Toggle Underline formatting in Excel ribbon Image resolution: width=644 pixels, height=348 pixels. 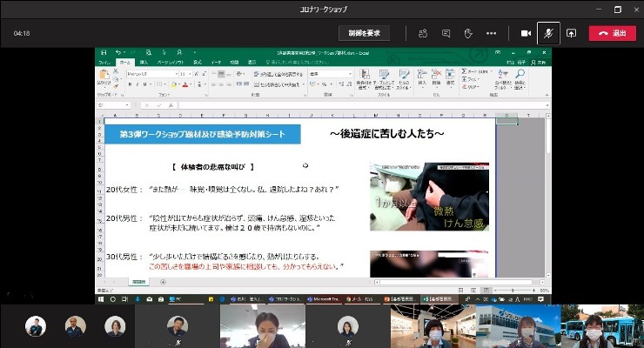point(144,84)
